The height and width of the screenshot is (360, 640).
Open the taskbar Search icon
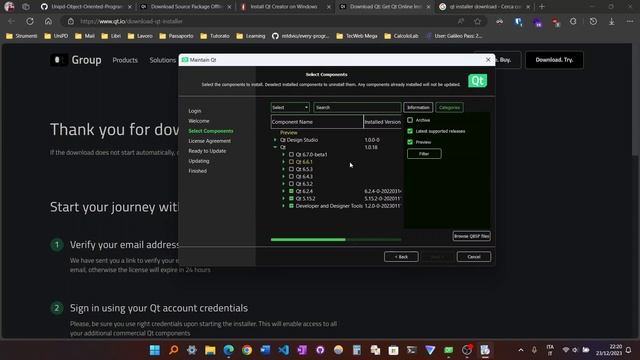tap(173, 350)
